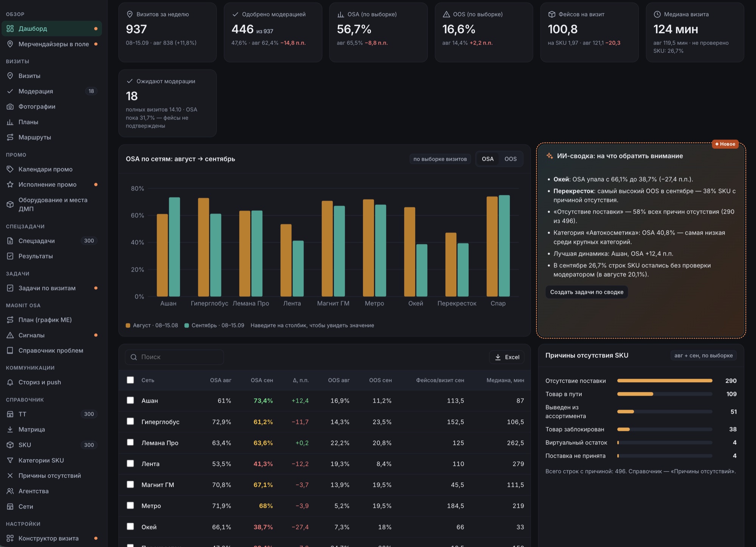The width and height of the screenshot is (756, 547).
Task: Click the bell icon for Сториз и push
Action: (10, 382)
